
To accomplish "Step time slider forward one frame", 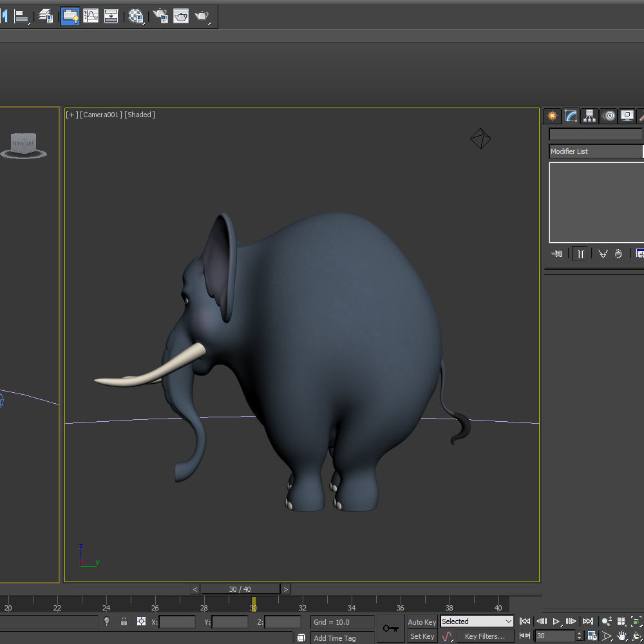I will click(286, 589).
